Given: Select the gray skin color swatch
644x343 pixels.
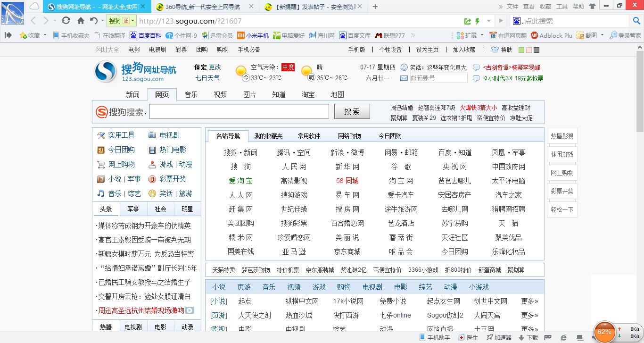Looking at the screenshot, I should [x=537, y=50].
